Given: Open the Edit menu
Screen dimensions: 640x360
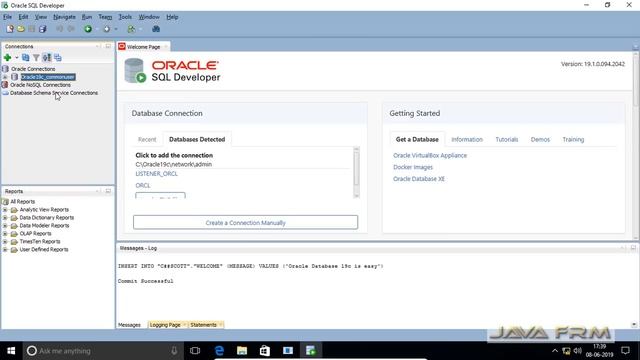Looking at the screenshot, I should 23,17.
